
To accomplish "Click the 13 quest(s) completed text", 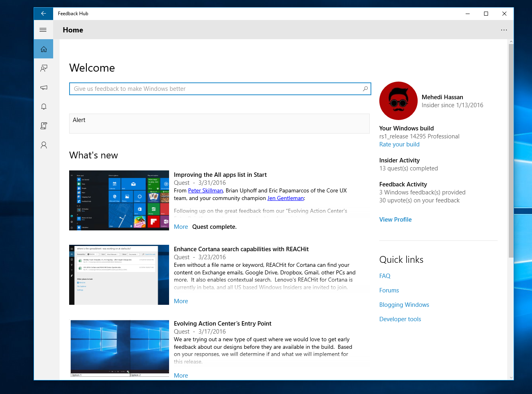I will click(x=408, y=168).
